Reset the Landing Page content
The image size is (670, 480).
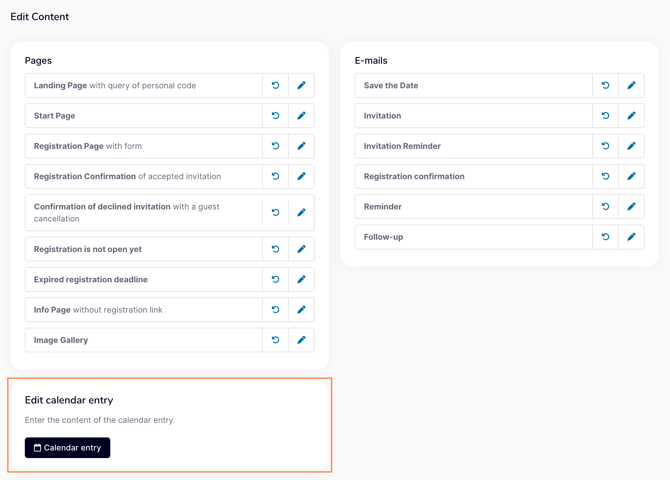[x=275, y=86]
